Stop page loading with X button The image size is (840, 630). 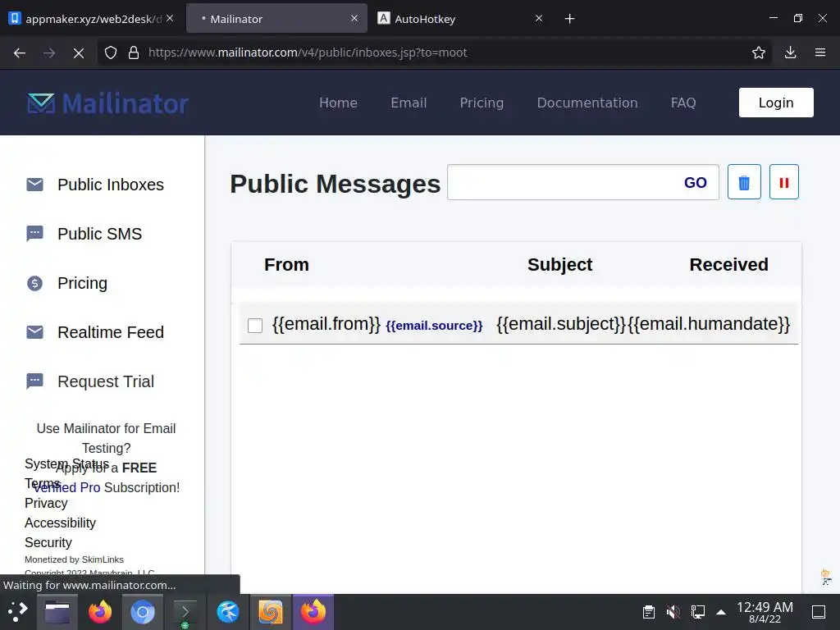tap(79, 52)
